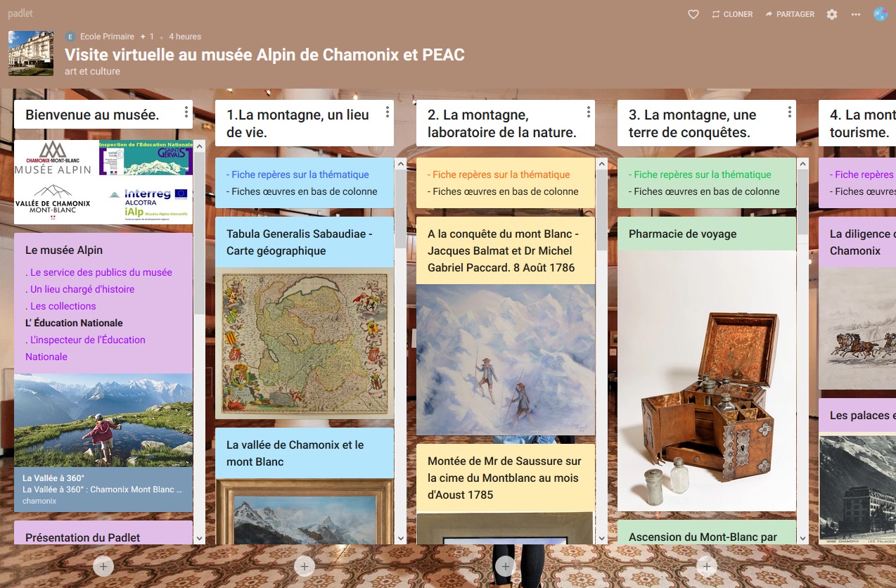The width and height of the screenshot is (896, 588).
Task: Click the 'art et culture' subtitle
Action: pyautogui.click(x=92, y=71)
